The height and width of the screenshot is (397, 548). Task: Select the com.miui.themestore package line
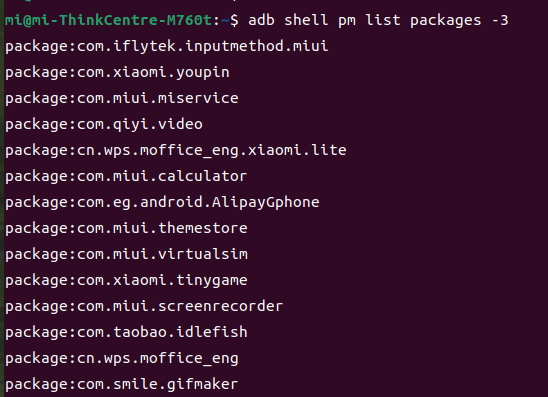[x=126, y=229]
